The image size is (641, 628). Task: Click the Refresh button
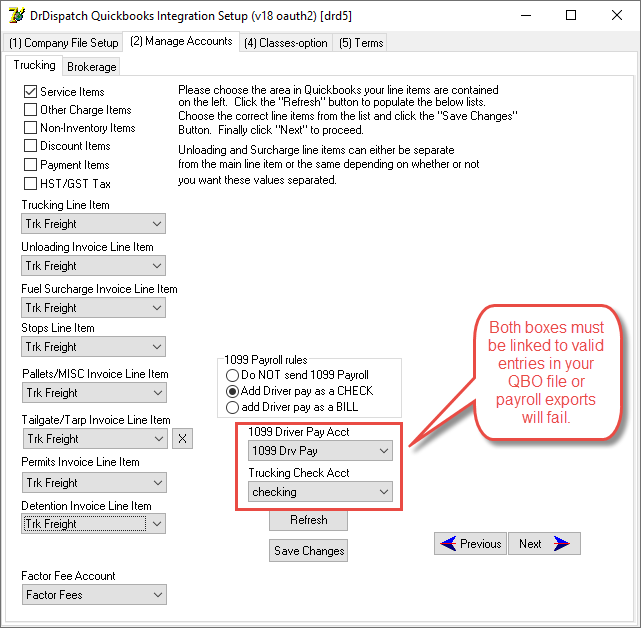309,520
